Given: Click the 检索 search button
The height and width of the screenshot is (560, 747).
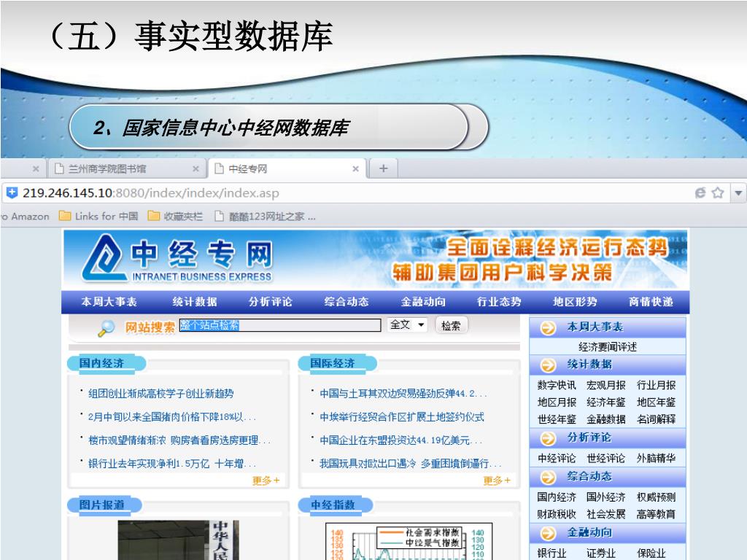Looking at the screenshot, I should tap(451, 325).
